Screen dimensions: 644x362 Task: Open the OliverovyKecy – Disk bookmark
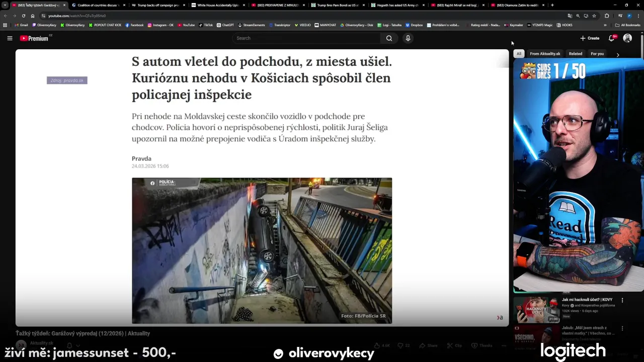[x=357, y=25]
